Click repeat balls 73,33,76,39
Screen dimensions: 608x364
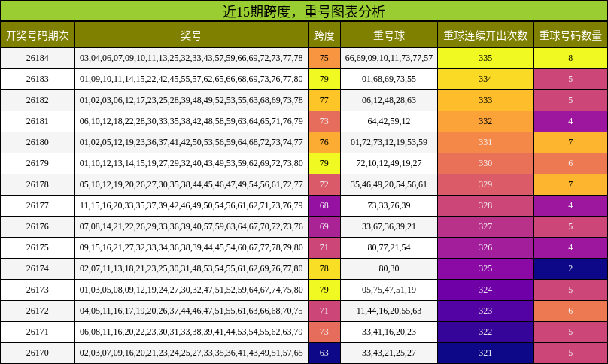click(389, 205)
